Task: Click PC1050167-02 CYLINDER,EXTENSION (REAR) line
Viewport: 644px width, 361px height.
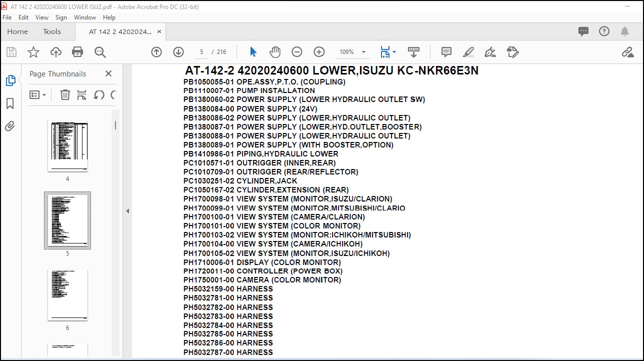Action: pos(266,189)
